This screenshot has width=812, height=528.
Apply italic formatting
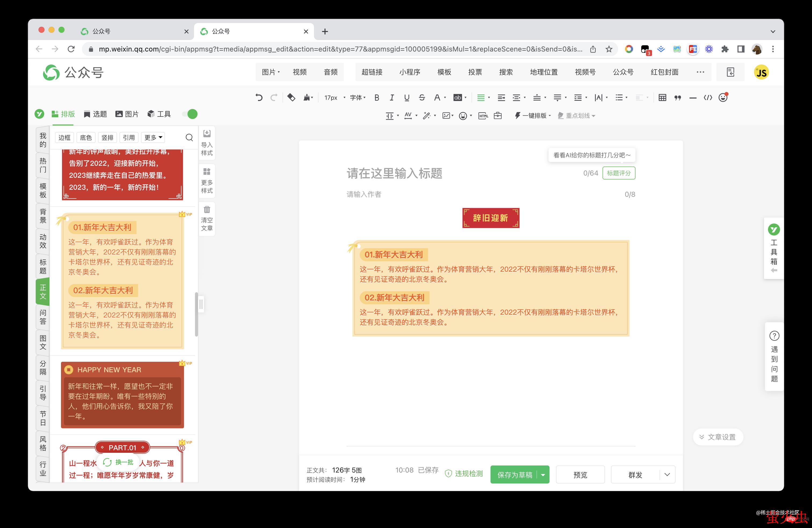click(x=392, y=97)
